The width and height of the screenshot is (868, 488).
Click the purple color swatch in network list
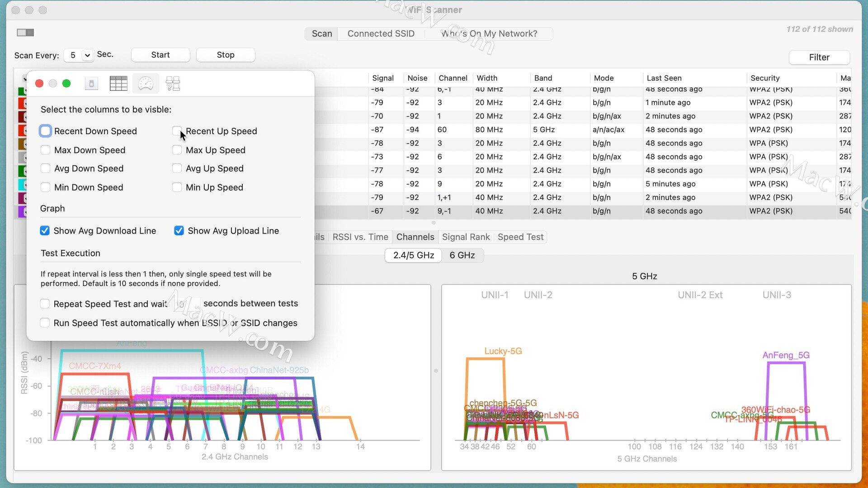click(x=21, y=211)
